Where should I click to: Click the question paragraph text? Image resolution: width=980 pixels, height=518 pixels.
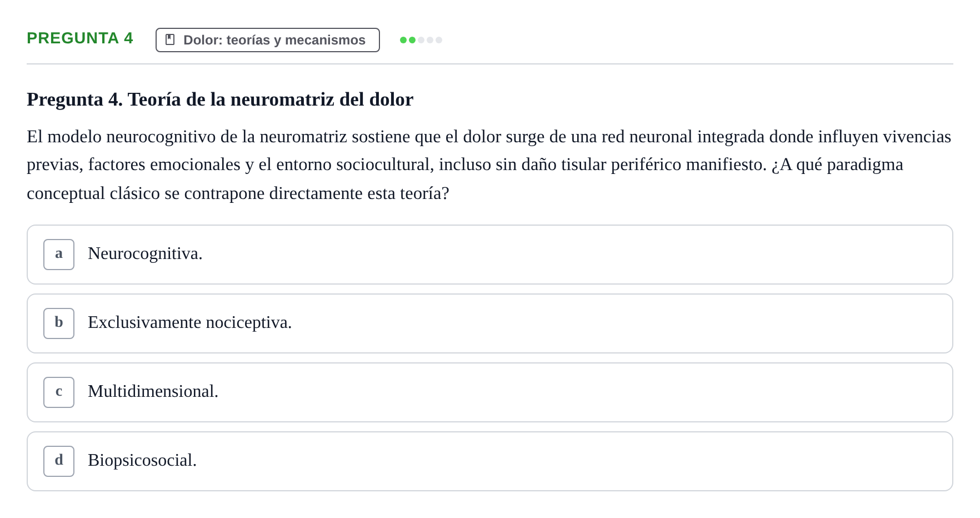point(489,165)
